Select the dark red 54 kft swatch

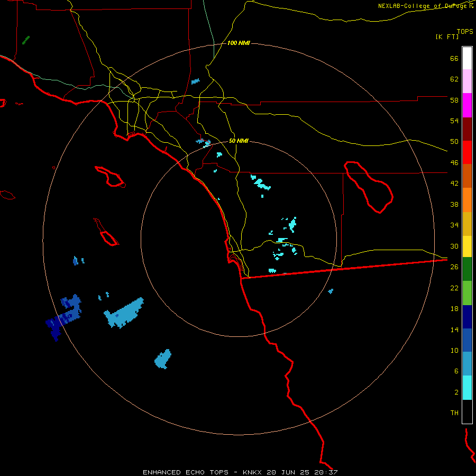tap(467, 129)
